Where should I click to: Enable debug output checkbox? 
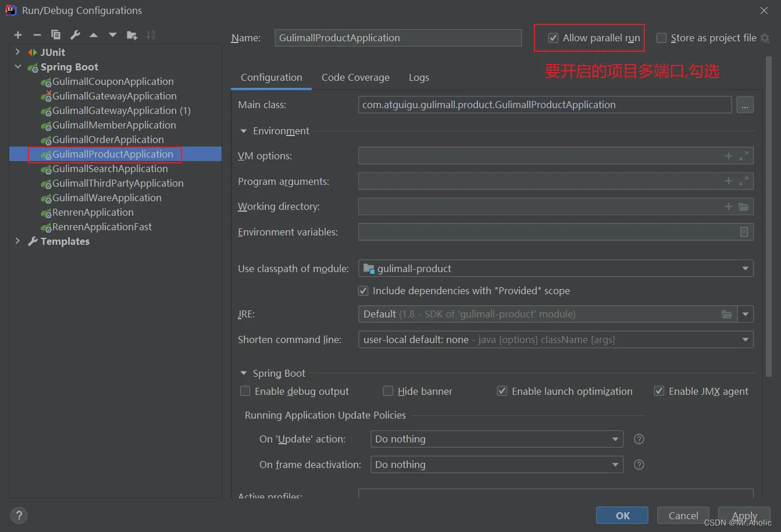pos(245,391)
